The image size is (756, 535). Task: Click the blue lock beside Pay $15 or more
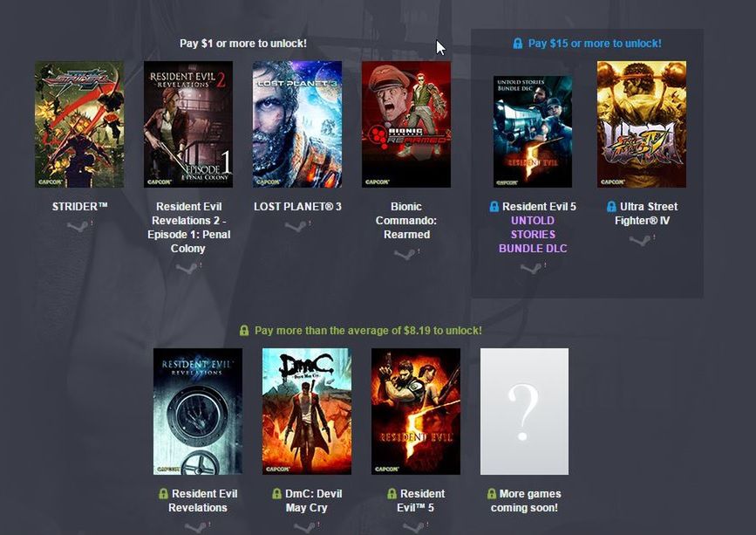518,44
